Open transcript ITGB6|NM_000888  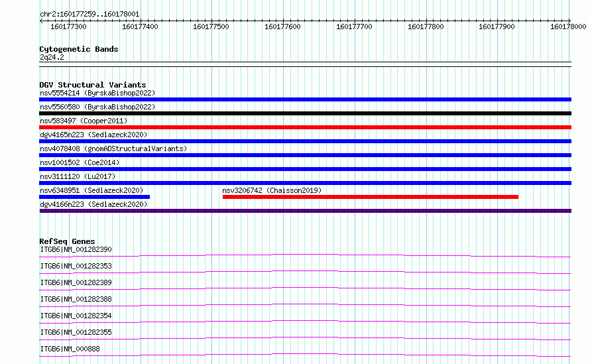(70, 349)
